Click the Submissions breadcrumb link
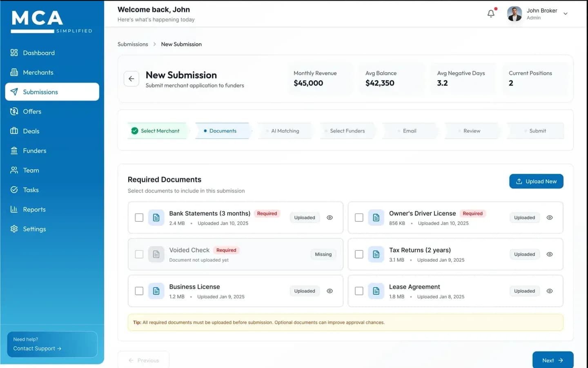This screenshot has height=368, width=588. click(x=133, y=44)
